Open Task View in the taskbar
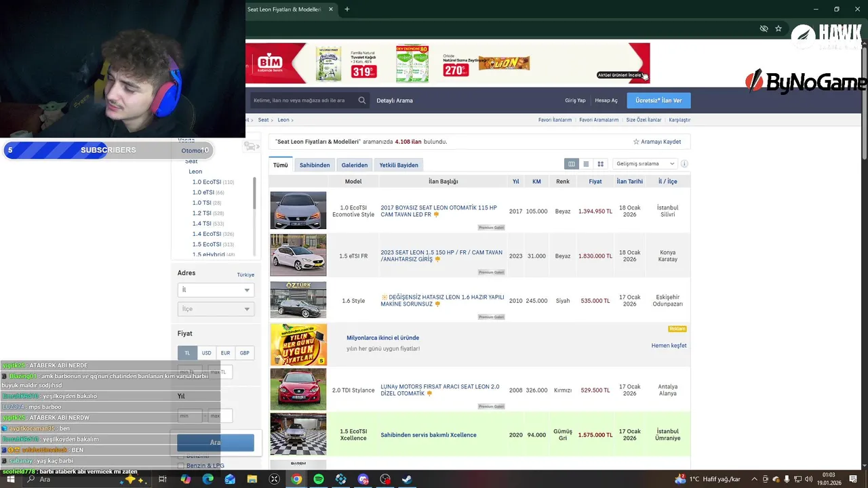868x488 pixels. pos(163,479)
